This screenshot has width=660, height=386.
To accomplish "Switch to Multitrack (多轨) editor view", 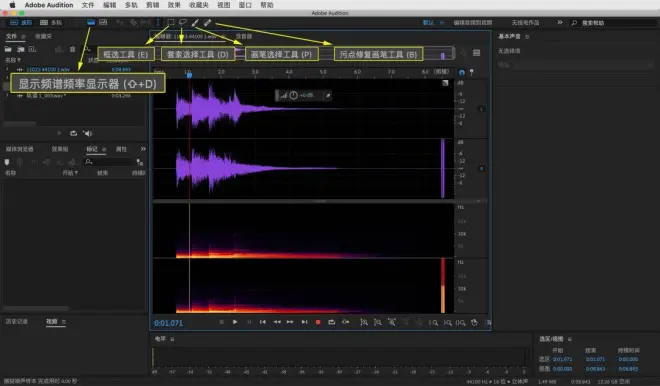I will tap(51, 22).
